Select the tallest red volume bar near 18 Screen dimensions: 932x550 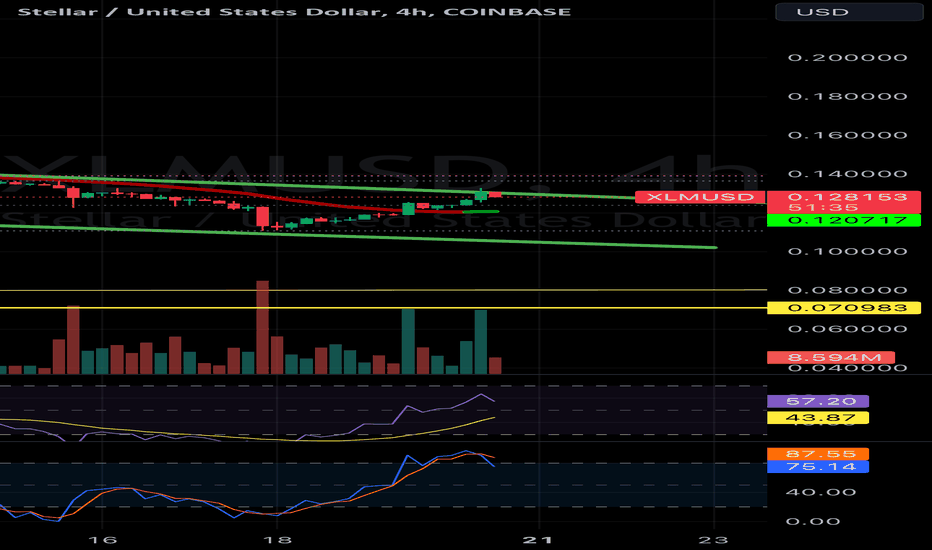coord(262,327)
